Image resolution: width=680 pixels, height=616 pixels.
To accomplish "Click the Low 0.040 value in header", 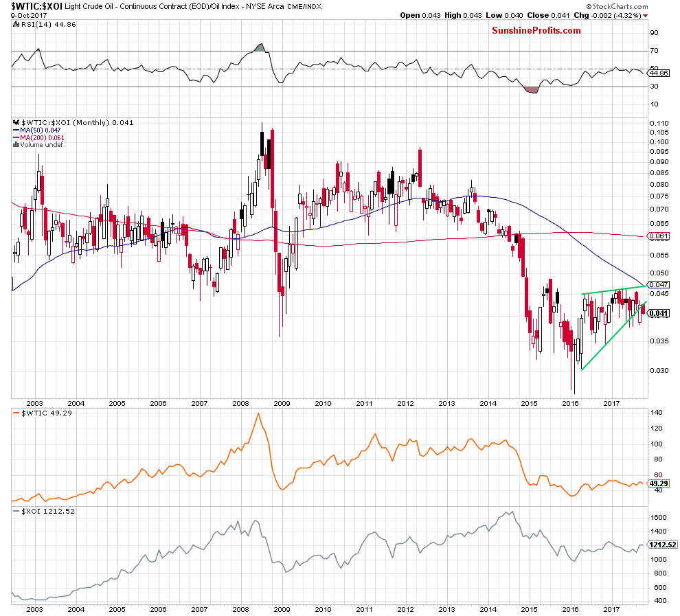I will tap(504, 15).
